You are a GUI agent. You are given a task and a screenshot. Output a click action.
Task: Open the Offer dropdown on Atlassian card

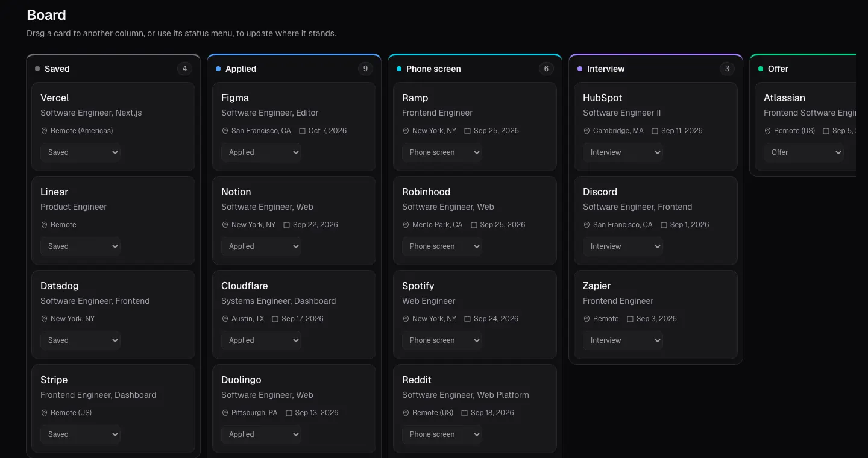point(804,152)
